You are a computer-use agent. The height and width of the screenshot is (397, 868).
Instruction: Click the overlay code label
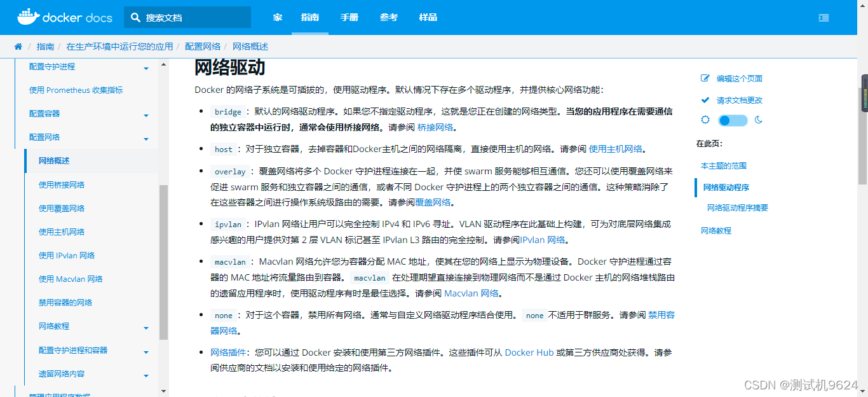pos(230,172)
